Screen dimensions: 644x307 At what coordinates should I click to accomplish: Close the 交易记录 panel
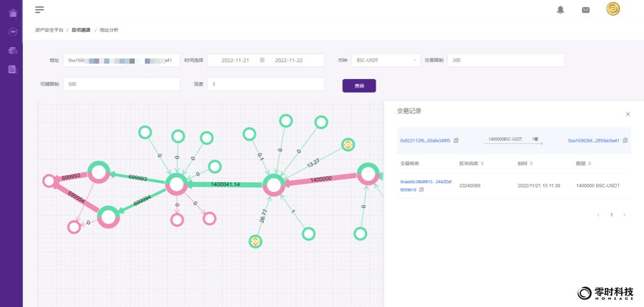[628, 114]
